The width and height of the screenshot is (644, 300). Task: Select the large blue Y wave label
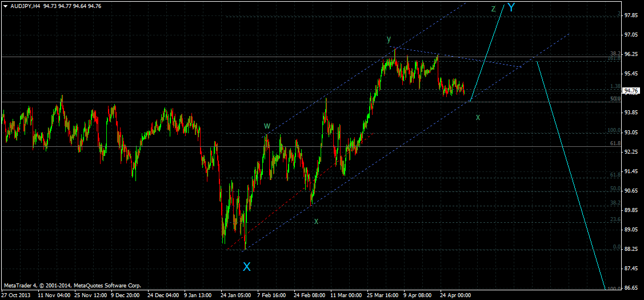click(511, 7)
